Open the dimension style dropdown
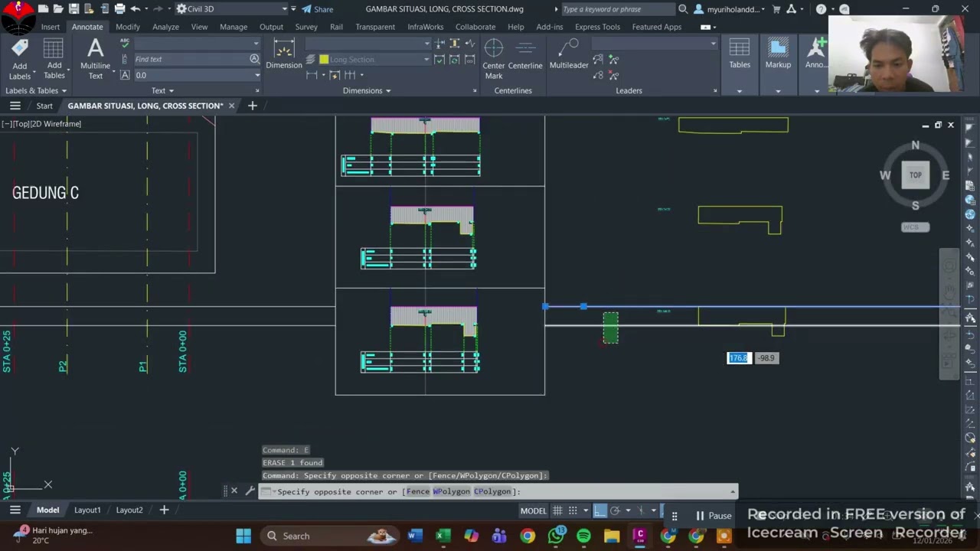 (426, 44)
